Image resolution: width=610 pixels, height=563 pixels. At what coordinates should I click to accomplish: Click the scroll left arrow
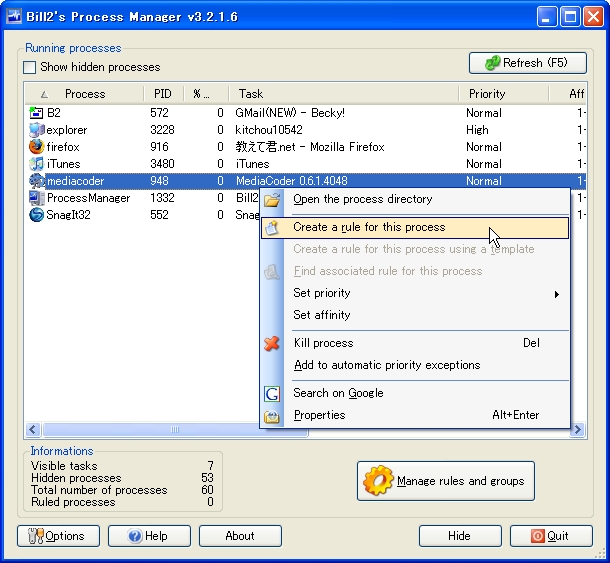(x=33, y=430)
